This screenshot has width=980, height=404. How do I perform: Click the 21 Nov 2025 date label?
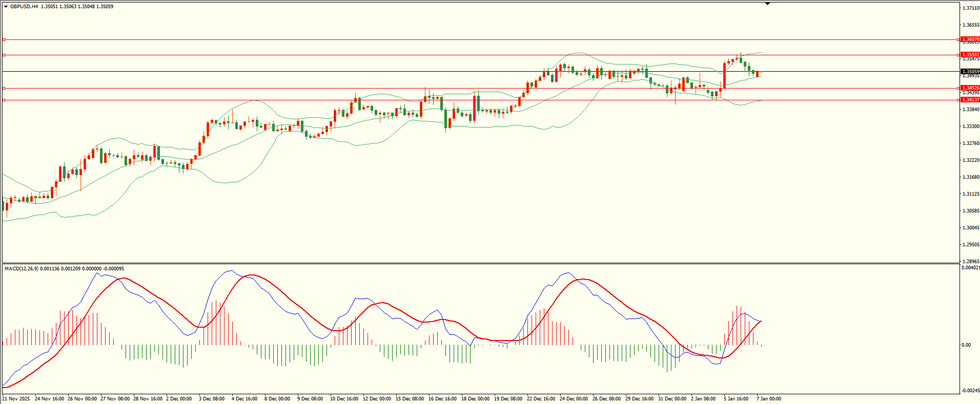point(16,399)
